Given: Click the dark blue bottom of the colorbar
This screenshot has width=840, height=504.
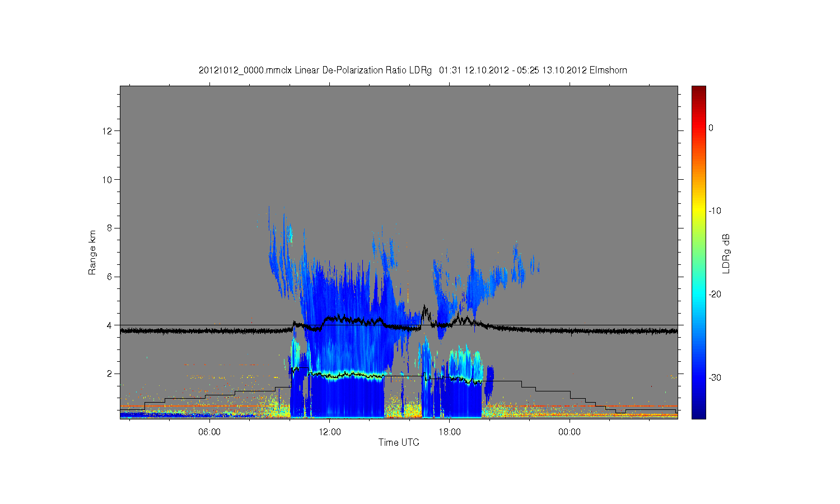Looking at the screenshot, I should click(698, 414).
